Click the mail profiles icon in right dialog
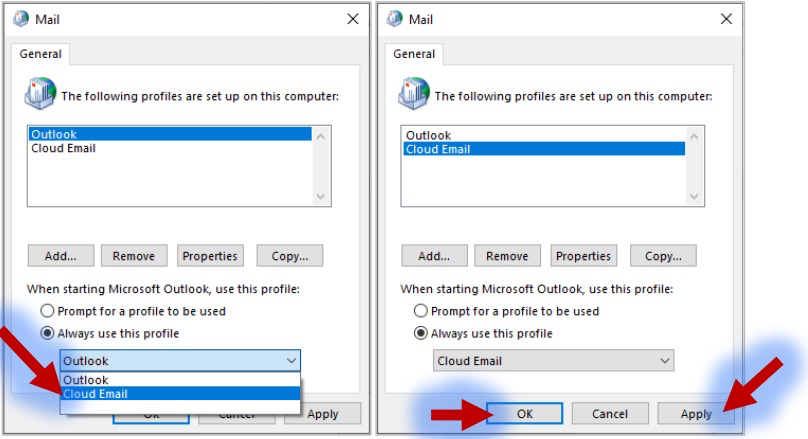The image size is (808, 439). [x=414, y=93]
